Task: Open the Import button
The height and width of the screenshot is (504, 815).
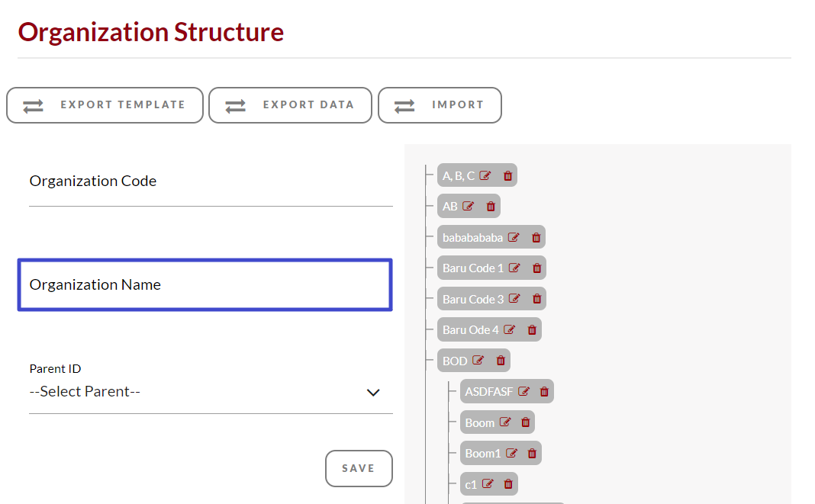Action: pyautogui.click(x=440, y=105)
